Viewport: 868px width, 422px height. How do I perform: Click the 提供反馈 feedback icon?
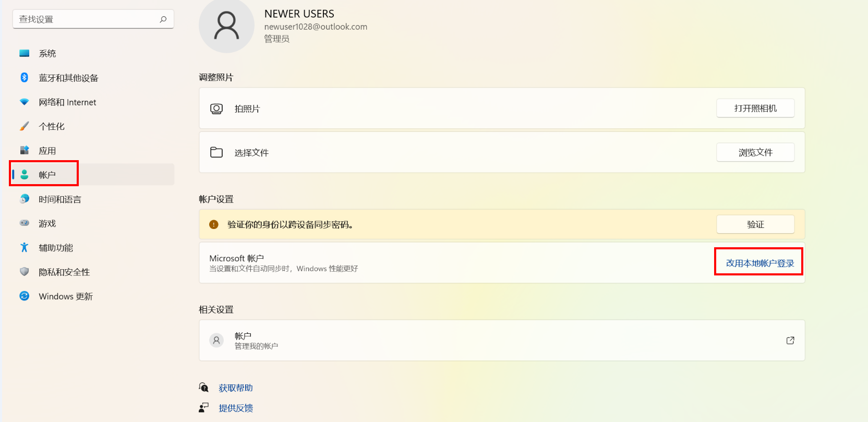(x=204, y=407)
